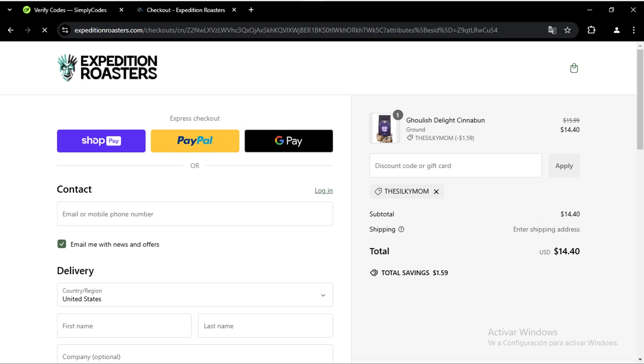The width and height of the screenshot is (644, 364).
Task: Click the Total $14.40 amount
Action: pos(567,251)
